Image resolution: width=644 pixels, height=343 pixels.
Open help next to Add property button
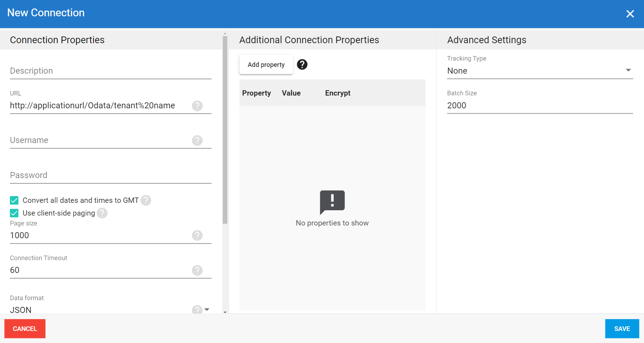[x=302, y=64]
